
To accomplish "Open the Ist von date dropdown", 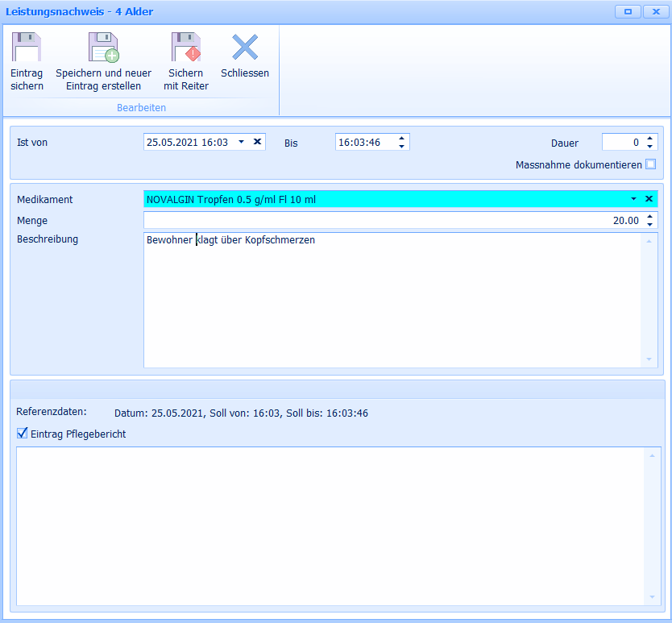I will pyautogui.click(x=241, y=142).
